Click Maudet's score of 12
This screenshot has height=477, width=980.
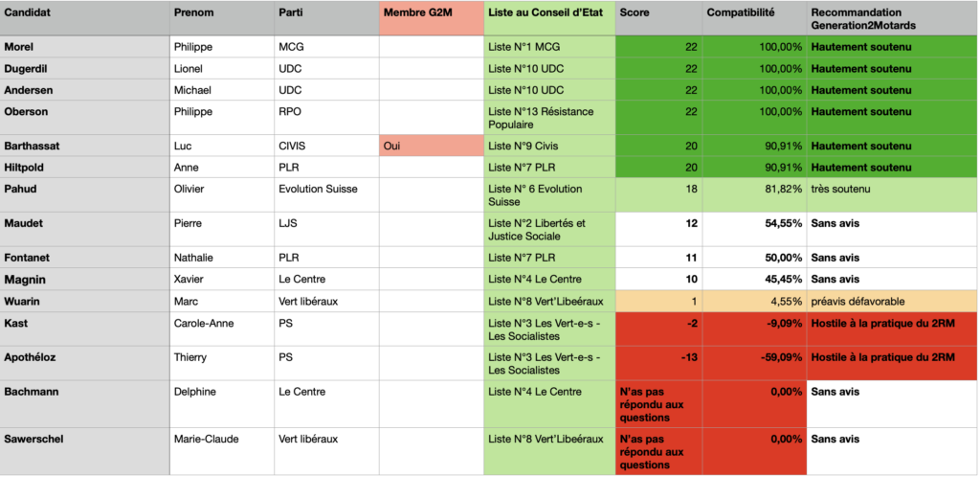[x=689, y=223]
